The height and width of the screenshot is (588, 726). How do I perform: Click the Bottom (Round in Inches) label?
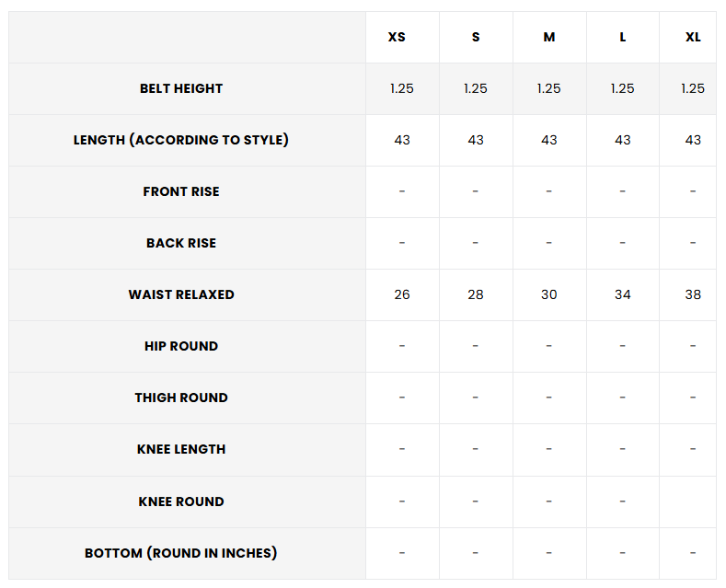pos(181,553)
